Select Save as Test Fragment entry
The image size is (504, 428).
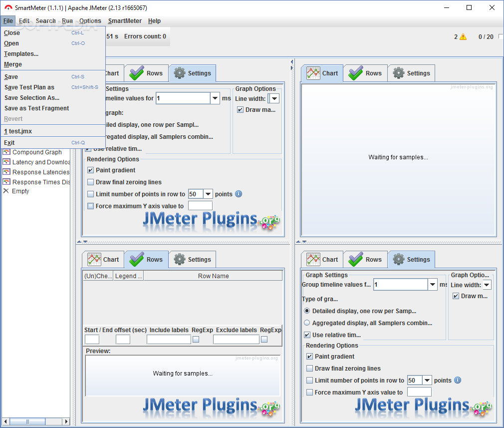click(53, 108)
